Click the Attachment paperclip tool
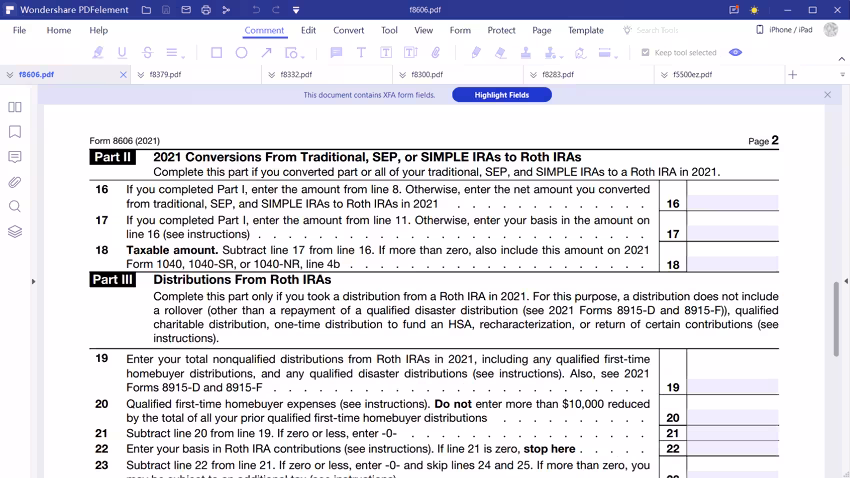Image resolution: width=850 pixels, height=478 pixels. coord(436,53)
